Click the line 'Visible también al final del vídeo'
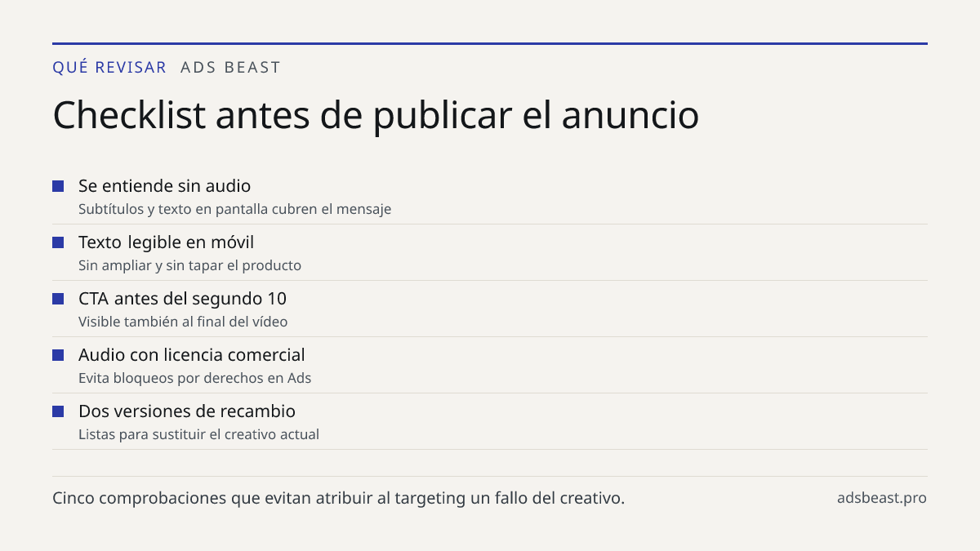The image size is (980, 551). (183, 322)
